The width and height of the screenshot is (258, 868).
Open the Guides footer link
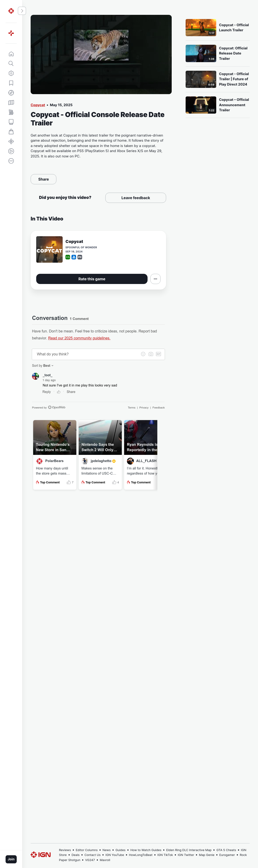120,850
